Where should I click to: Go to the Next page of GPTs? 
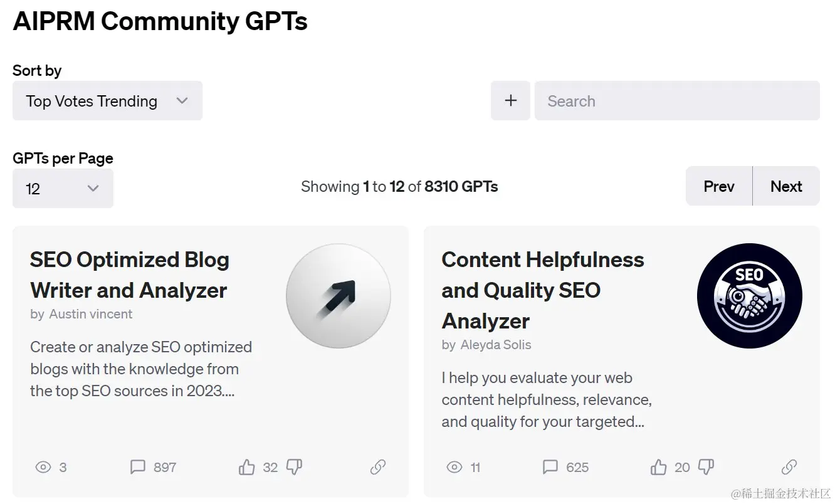pos(786,186)
